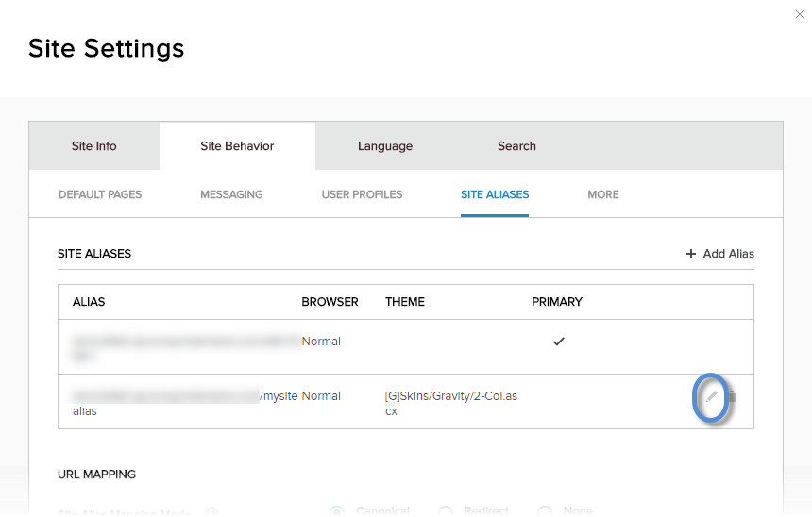Select the Site Aliases sub-tab
This screenshot has height=517, width=812.
coord(495,194)
